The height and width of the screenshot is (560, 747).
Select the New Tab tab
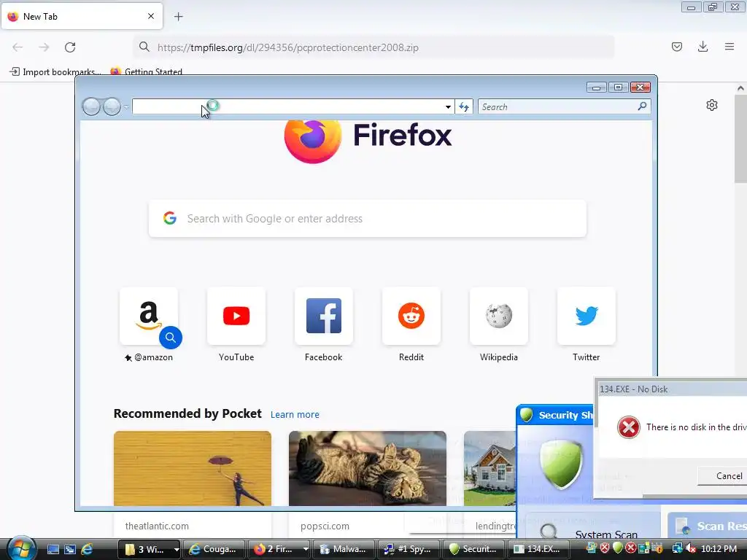(x=82, y=16)
